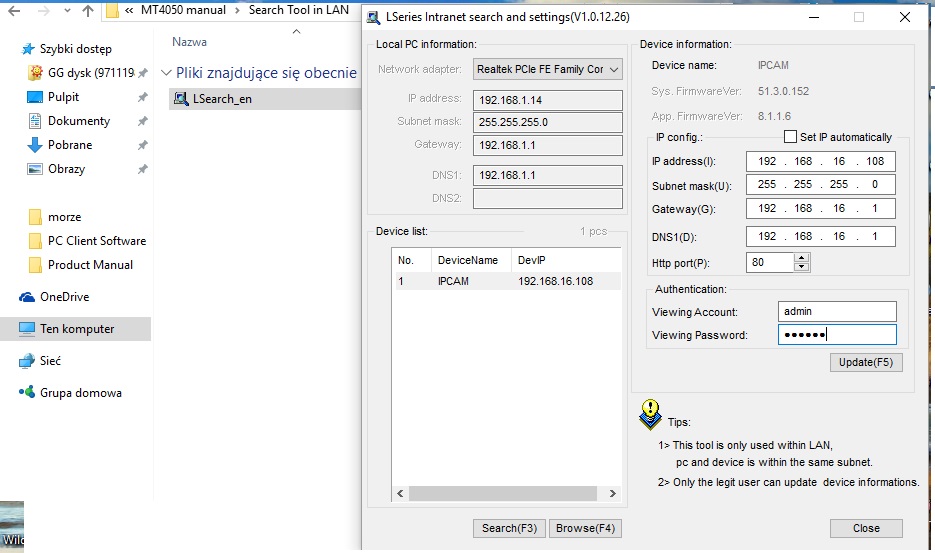Select the Obrazy pictures icon
This screenshot has height=553, width=935.
point(35,169)
